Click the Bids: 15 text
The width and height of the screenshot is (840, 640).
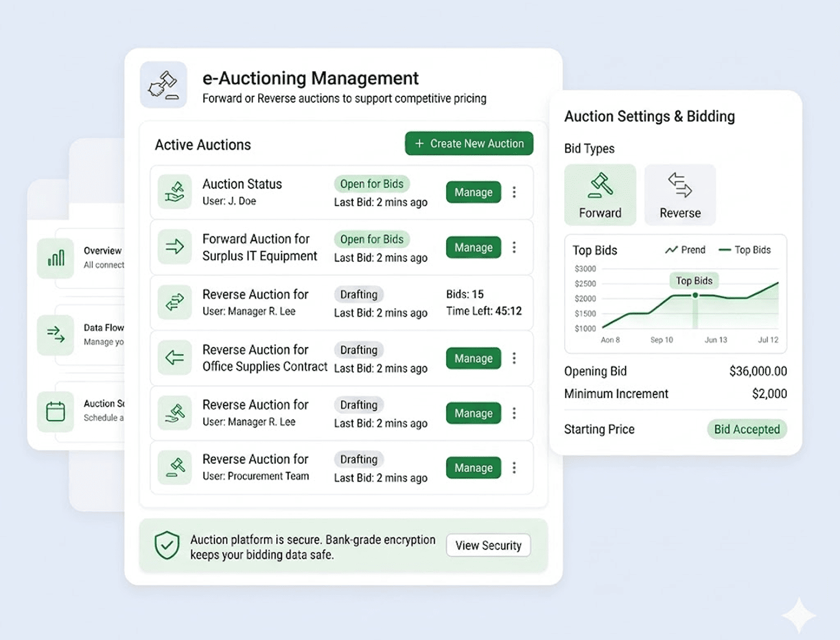pos(465,294)
